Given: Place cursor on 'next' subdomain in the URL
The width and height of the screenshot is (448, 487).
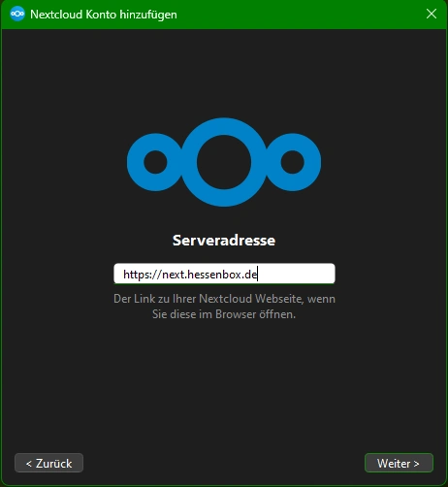Looking at the screenshot, I should click(174, 275).
